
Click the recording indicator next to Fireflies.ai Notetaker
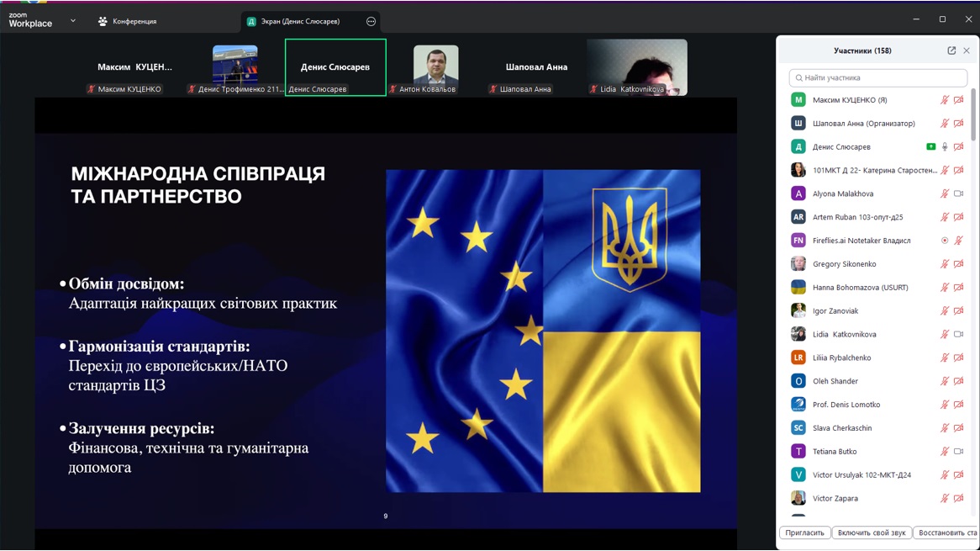pyautogui.click(x=945, y=241)
